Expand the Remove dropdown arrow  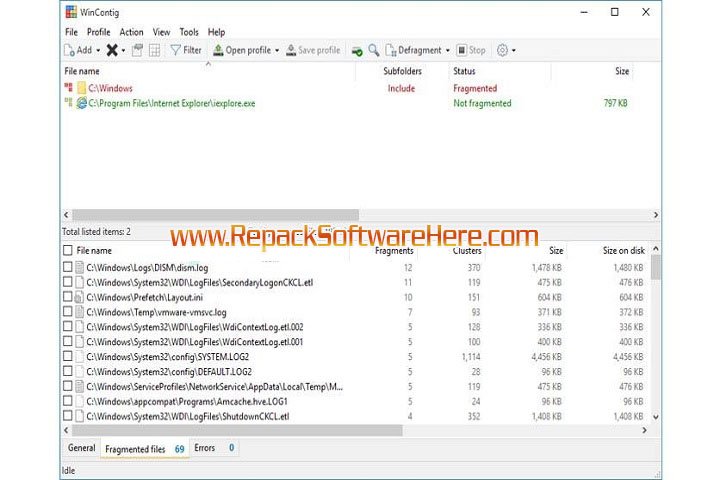tap(123, 51)
